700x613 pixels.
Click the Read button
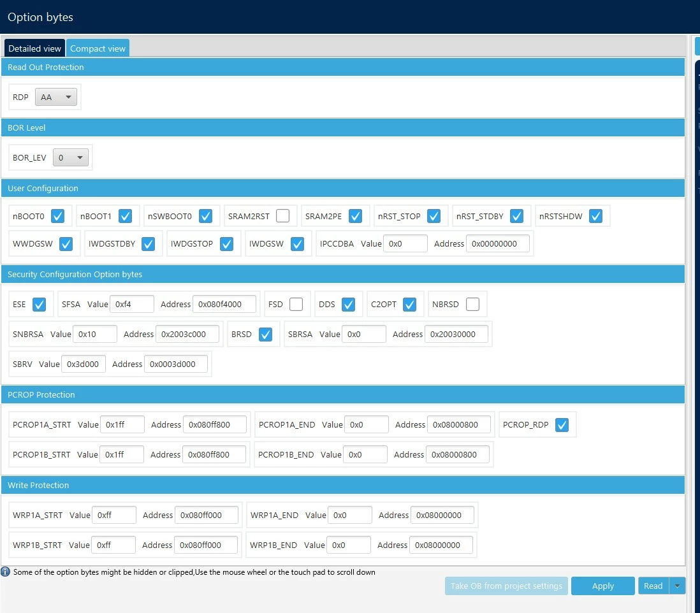tap(653, 586)
